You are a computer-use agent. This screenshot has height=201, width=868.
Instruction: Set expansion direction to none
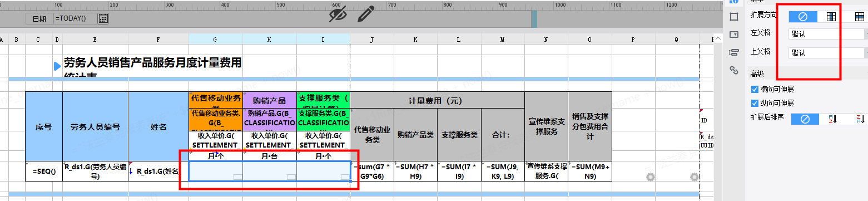[x=803, y=16]
